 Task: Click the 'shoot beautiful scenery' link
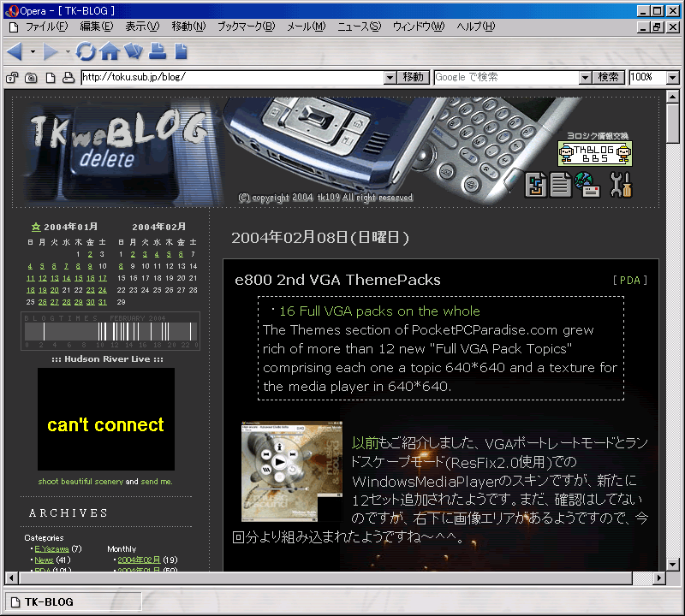[80, 482]
